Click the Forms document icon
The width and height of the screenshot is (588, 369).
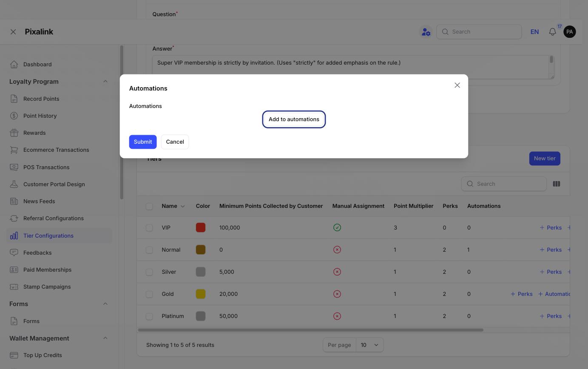pos(14,321)
